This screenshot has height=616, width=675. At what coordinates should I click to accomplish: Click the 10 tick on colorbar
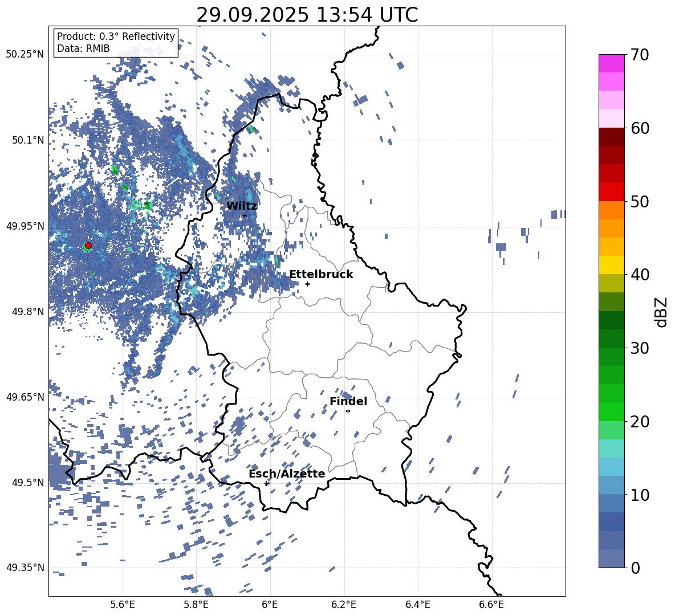pyautogui.click(x=639, y=495)
